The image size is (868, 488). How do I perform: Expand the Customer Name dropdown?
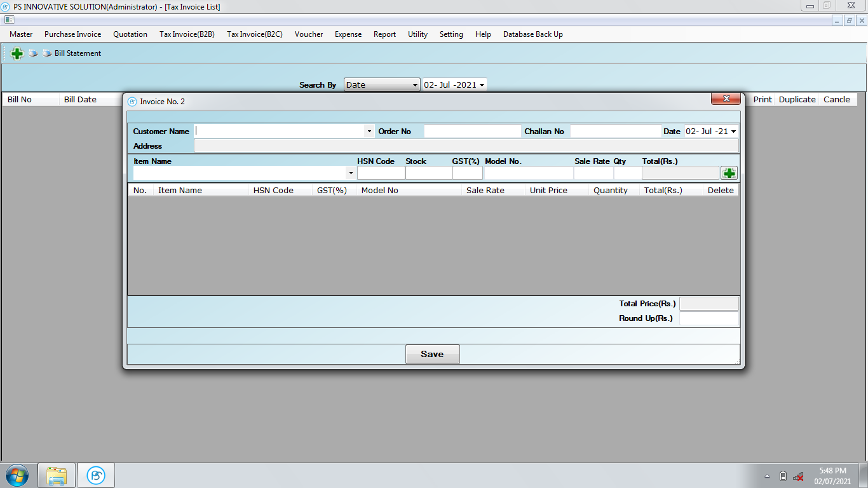pyautogui.click(x=369, y=132)
